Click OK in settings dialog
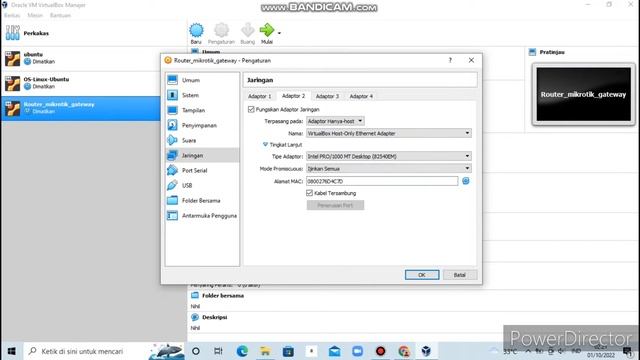This screenshot has height=360, width=640. [422, 275]
